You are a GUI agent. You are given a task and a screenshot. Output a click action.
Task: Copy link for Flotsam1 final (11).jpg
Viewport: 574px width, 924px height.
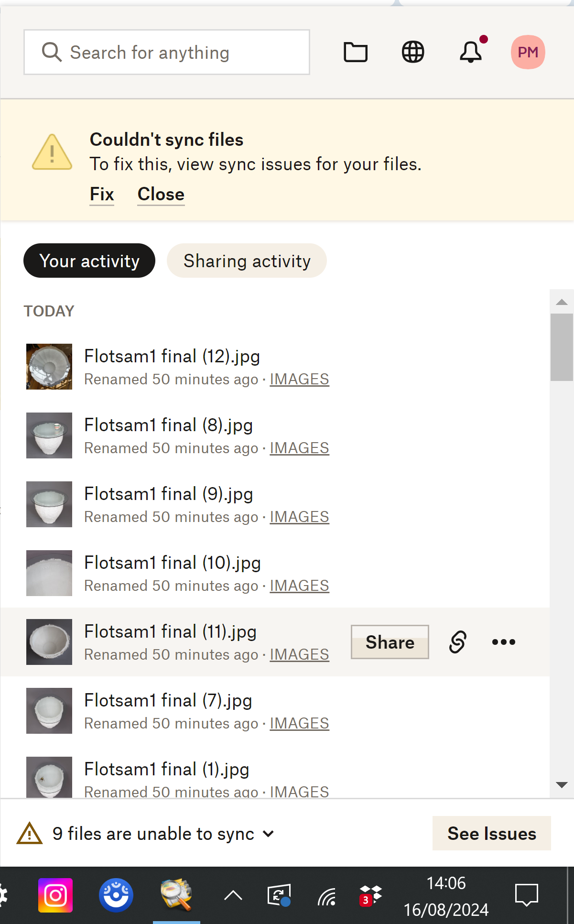pyautogui.click(x=457, y=642)
